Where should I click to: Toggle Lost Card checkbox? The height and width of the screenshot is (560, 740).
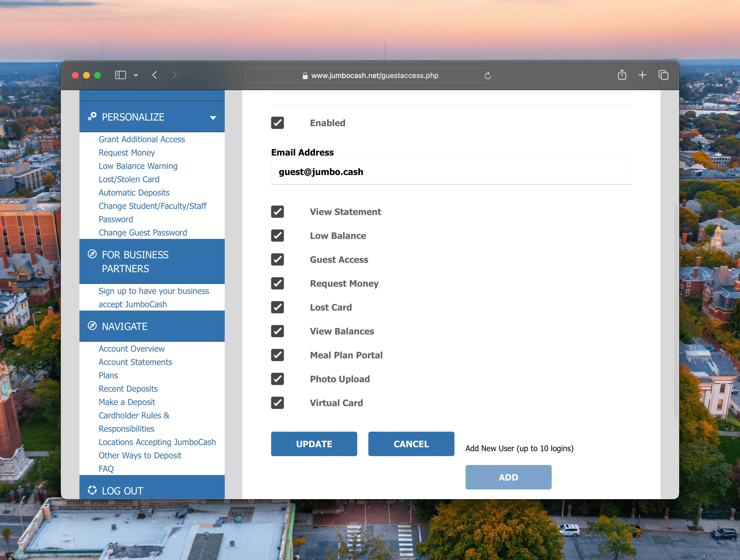(277, 307)
